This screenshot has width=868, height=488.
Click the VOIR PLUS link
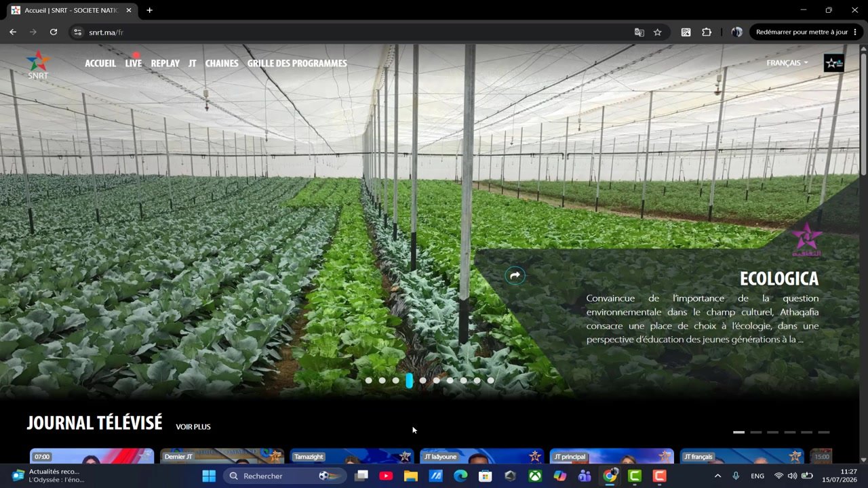tap(193, 427)
